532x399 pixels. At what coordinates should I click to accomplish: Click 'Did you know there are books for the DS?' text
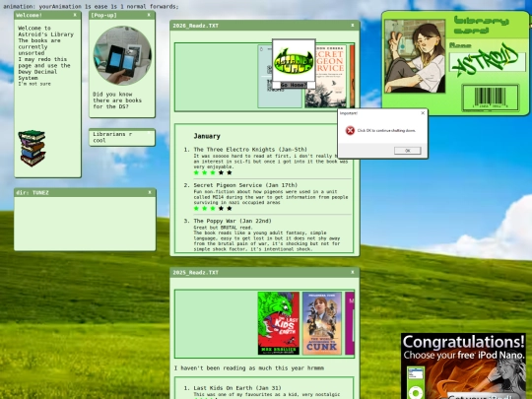[117, 100]
